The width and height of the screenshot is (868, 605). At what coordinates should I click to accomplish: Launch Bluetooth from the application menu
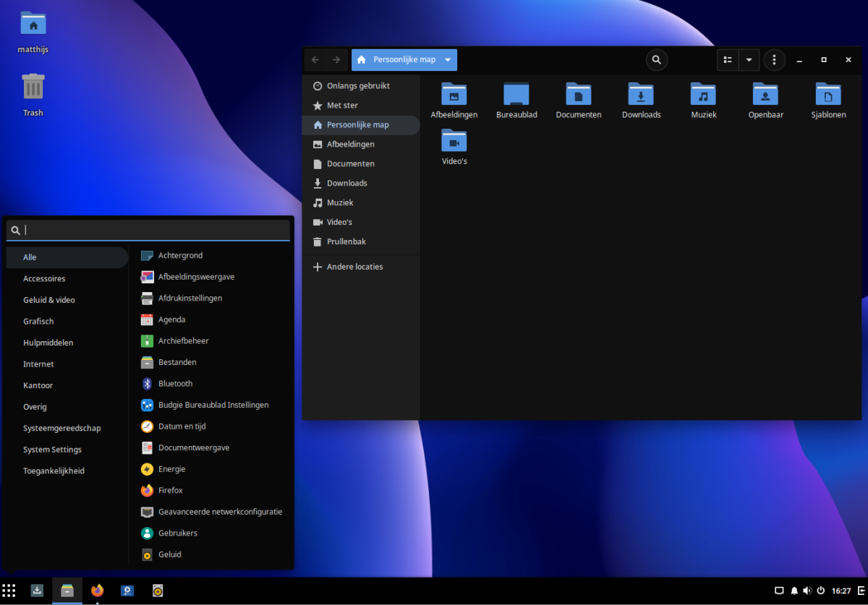175,384
